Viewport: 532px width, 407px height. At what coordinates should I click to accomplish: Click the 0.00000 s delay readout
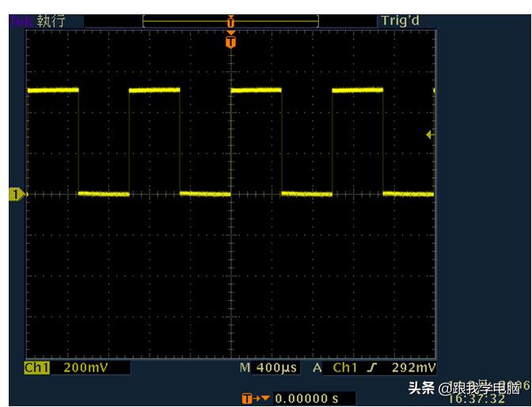click(306, 398)
